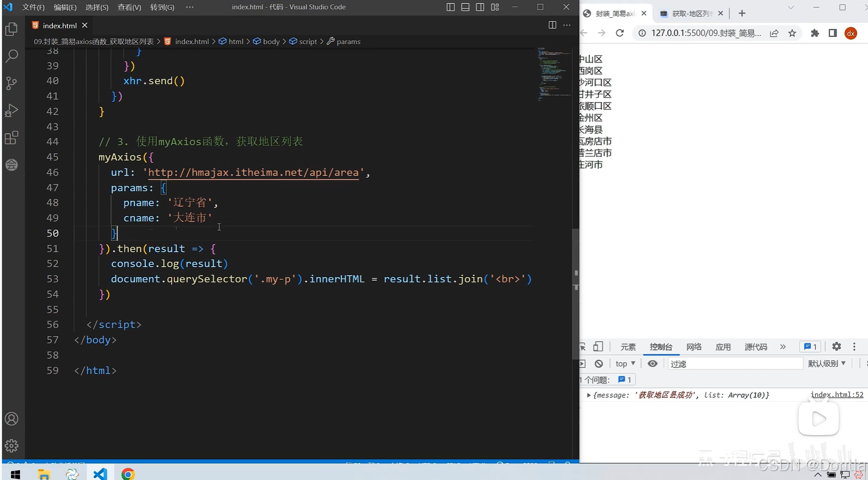Follow the index.html:52 source link

pyautogui.click(x=837, y=395)
